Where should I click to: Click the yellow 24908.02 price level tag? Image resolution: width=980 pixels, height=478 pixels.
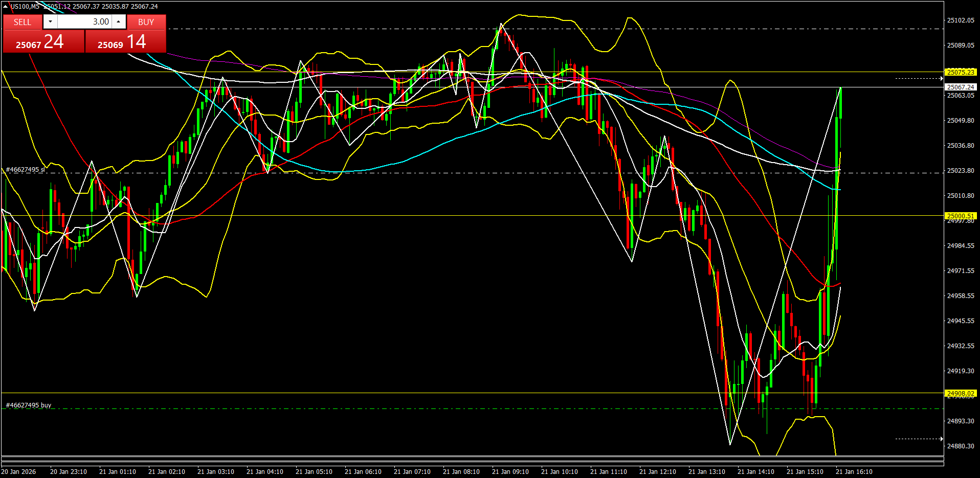[x=960, y=394]
